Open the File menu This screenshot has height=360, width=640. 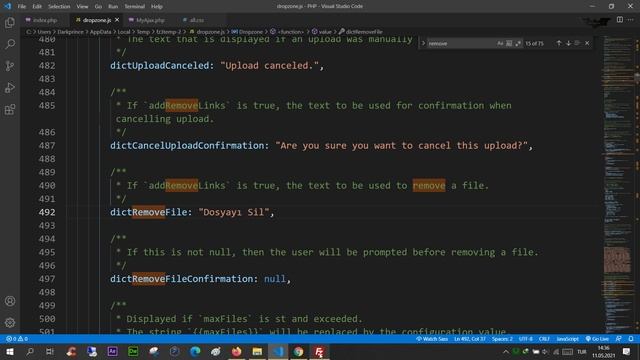22,7
